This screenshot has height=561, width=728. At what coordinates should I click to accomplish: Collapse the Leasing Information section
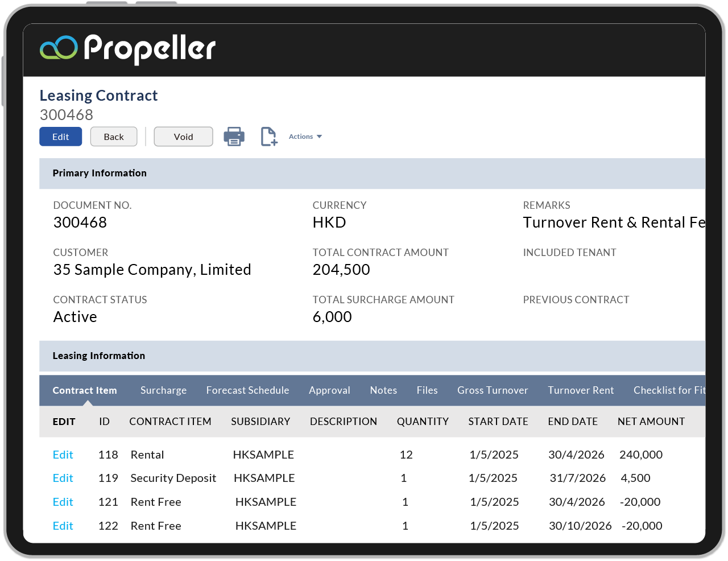tap(98, 356)
